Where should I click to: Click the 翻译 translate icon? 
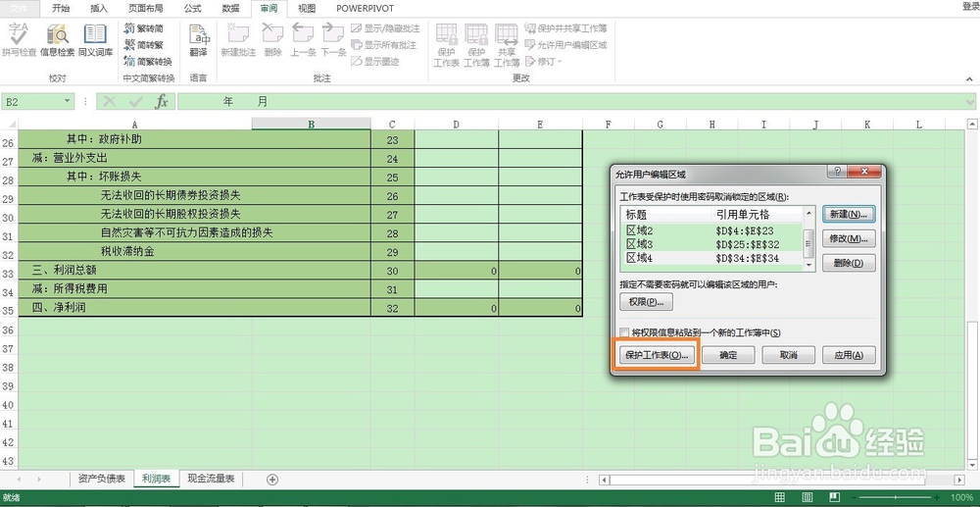(x=198, y=40)
